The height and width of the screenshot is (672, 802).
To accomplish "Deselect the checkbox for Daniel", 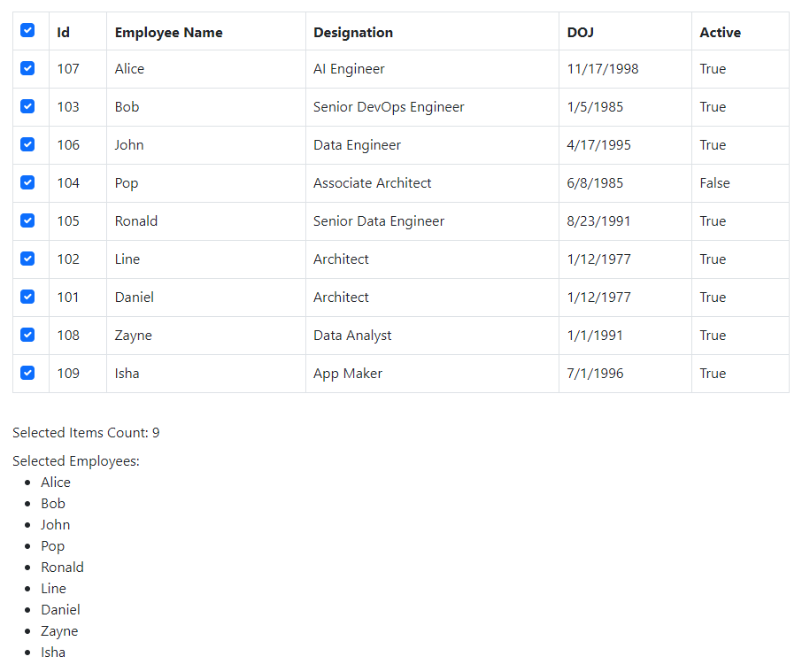I will click(x=27, y=296).
